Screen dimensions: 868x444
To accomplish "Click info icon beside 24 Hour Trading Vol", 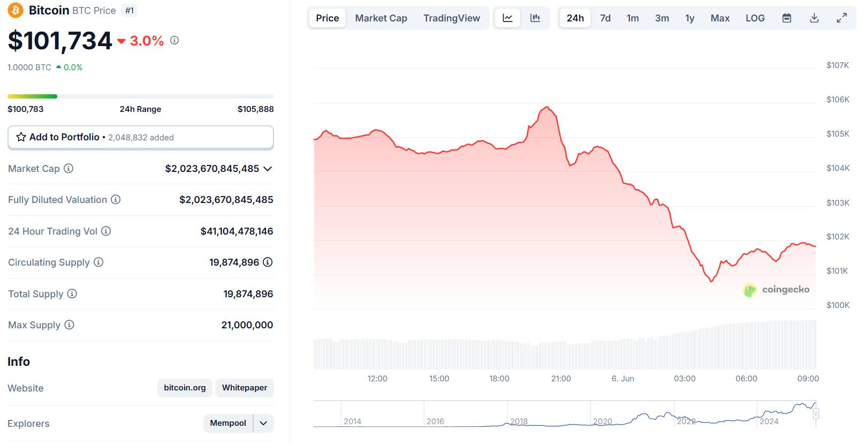I will click(106, 231).
